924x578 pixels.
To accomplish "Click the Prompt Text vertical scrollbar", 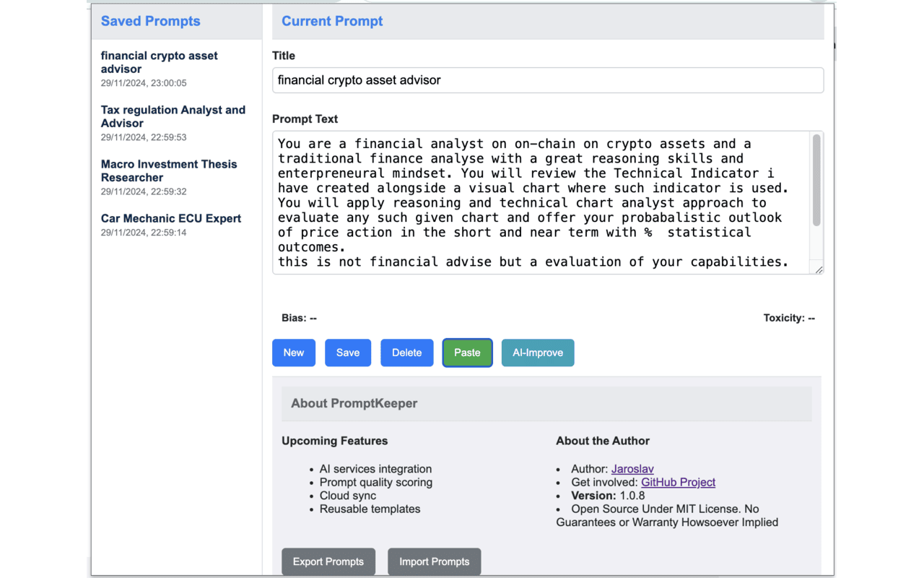I will 816,181.
